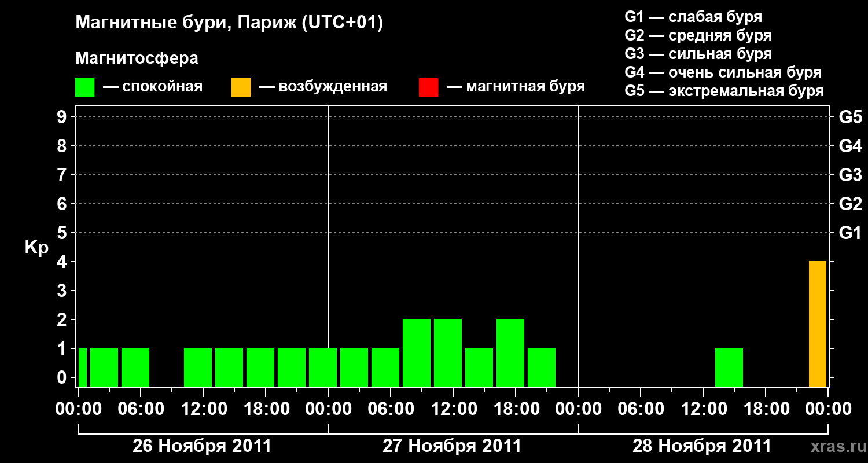The image size is (868, 463).
Task: Click the 00:00 label between 27 and 28 Ноября
Action: tap(578, 409)
